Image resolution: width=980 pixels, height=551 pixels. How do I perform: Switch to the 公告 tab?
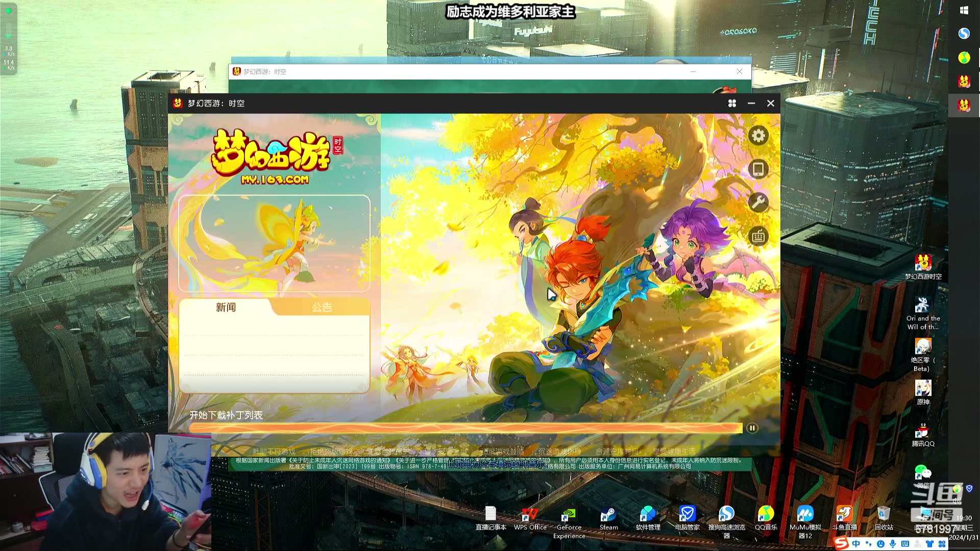click(x=322, y=307)
